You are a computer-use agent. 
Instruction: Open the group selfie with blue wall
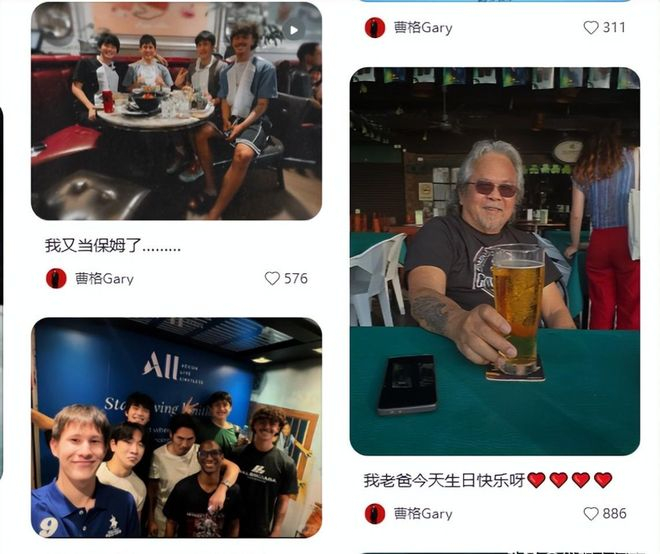pos(176,428)
